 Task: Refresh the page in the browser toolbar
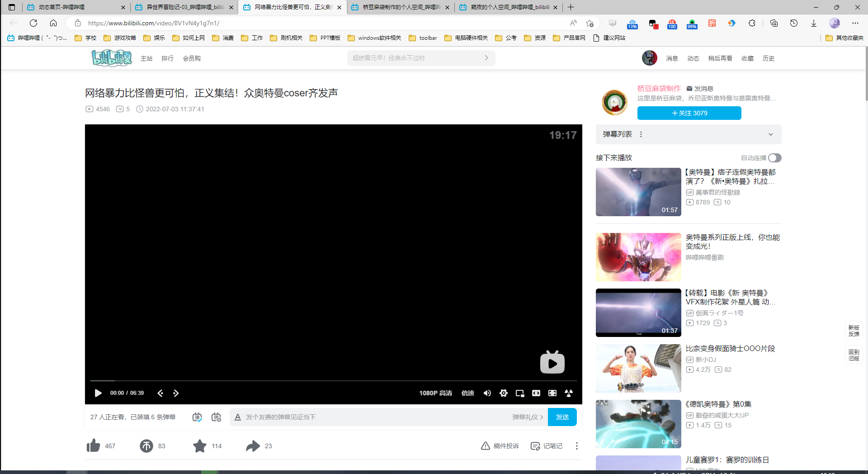coord(33,23)
